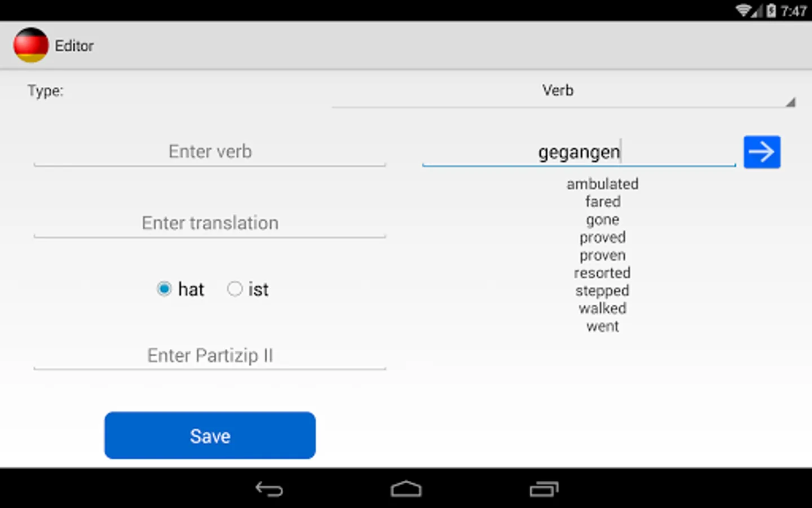The height and width of the screenshot is (508, 812).
Task: Choose 'gone' from the translation suggestions
Action: coord(602,220)
